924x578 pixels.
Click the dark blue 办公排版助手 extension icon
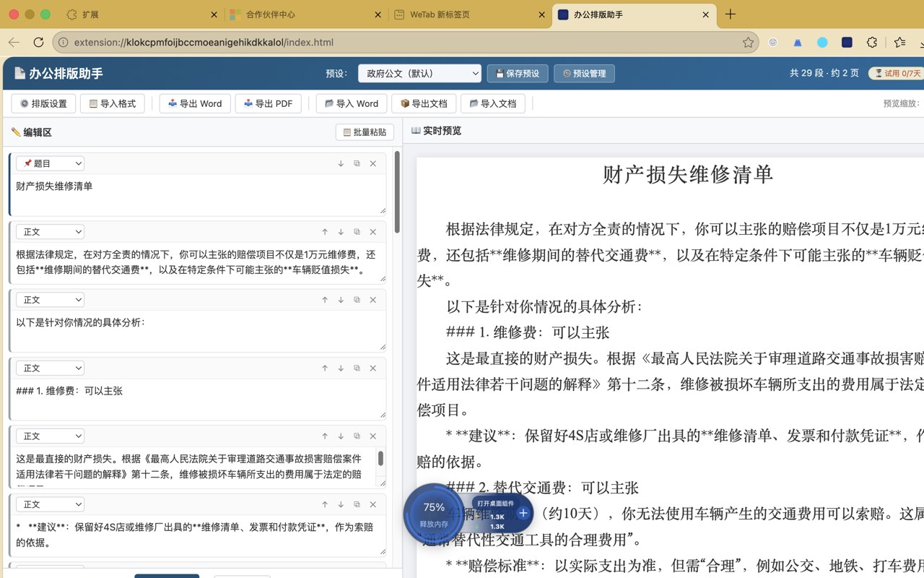pyautogui.click(x=847, y=42)
